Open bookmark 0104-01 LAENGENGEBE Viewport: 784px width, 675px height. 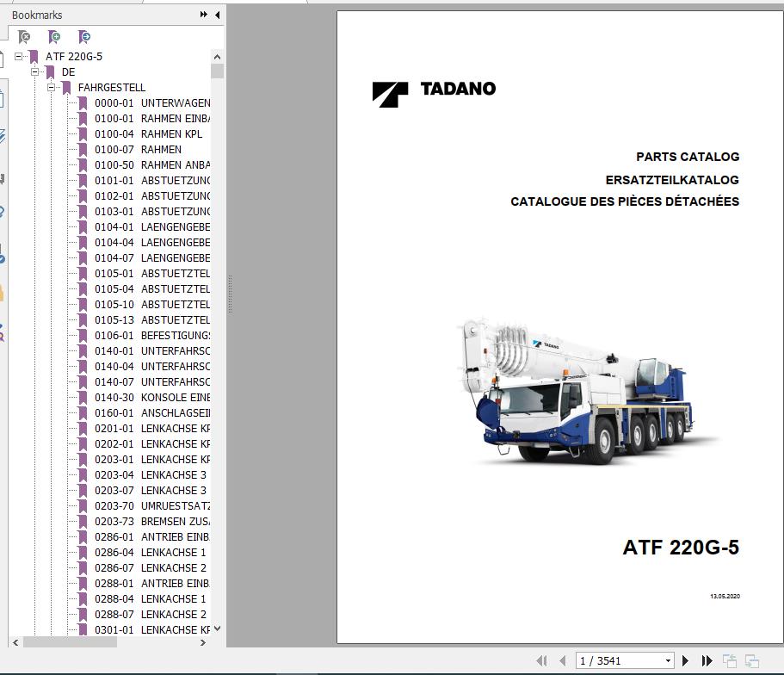tap(152, 227)
